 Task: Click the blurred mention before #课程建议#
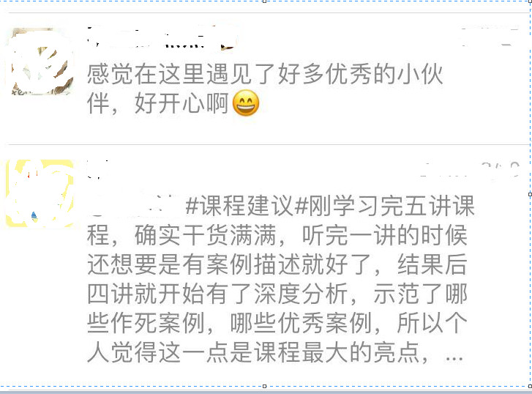point(134,206)
